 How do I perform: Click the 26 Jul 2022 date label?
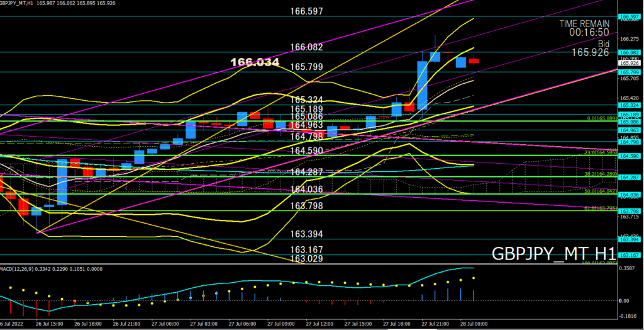click(x=13, y=324)
